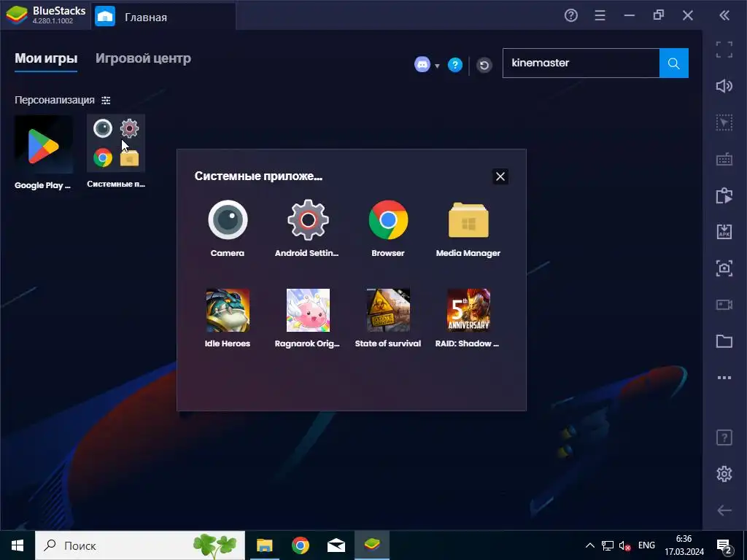This screenshot has width=747, height=560.
Task: Open keyboard game controls icon
Action: 724,159
